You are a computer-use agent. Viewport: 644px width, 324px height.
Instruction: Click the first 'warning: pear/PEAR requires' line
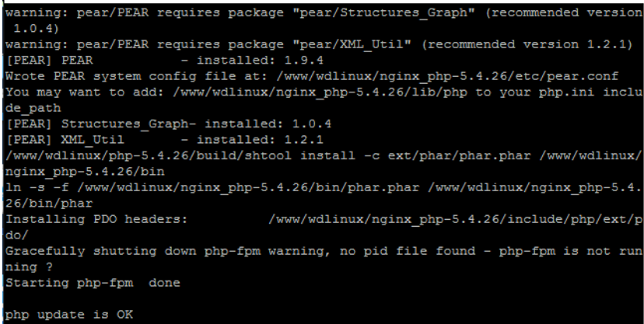[324, 12]
